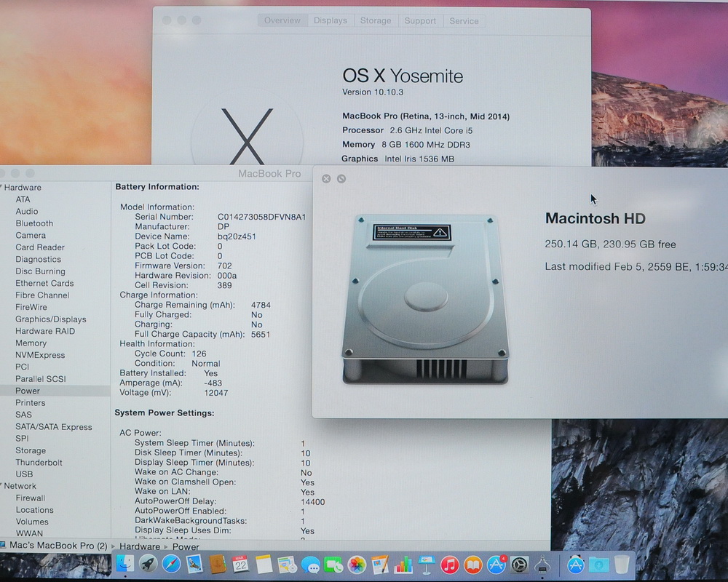Viewport: 728px width, 582px height.
Task: Select Printers in sidebar
Action: pyautogui.click(x=30, y=403)
